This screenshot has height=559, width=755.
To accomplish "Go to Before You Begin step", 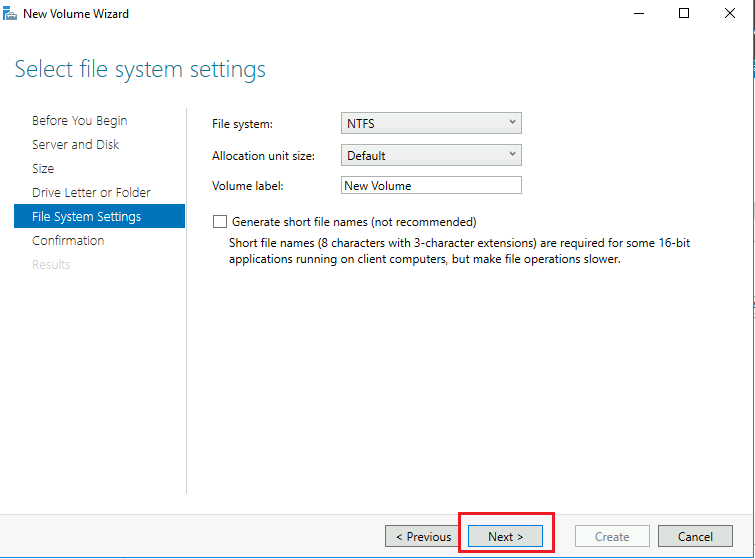I will 79,121.
